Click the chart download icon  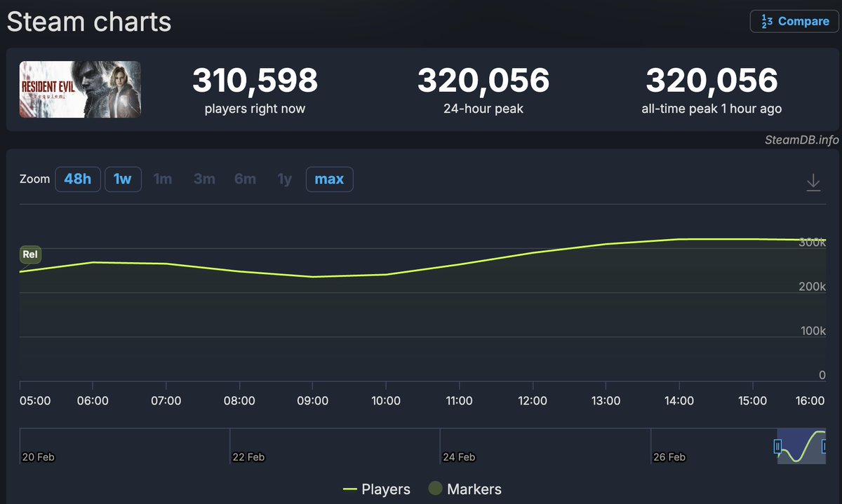click(x=813, y=182)
